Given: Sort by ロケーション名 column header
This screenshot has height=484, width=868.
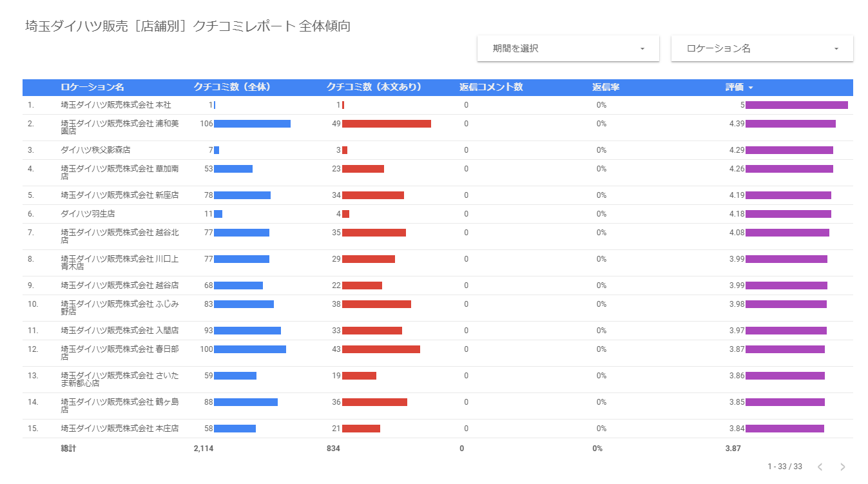Looking at the screenshot, I should coord(92,87).
